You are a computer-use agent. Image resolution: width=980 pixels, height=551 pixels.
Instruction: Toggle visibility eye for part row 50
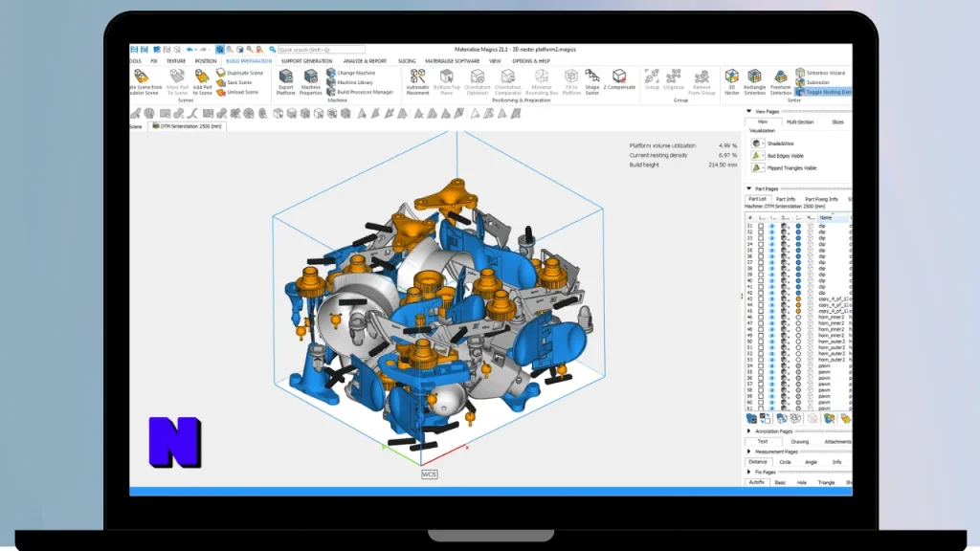pyautogui.click(x=772, y=342)
